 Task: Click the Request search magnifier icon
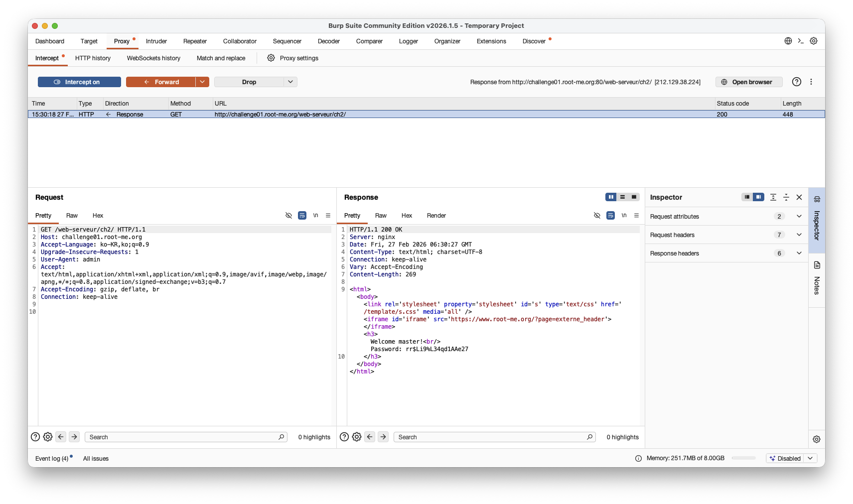pyautogui.click(x=282, y=437)
